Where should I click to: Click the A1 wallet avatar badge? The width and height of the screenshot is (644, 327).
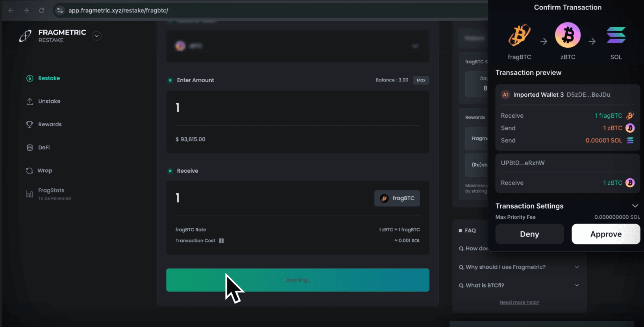(x=505, y=94)
